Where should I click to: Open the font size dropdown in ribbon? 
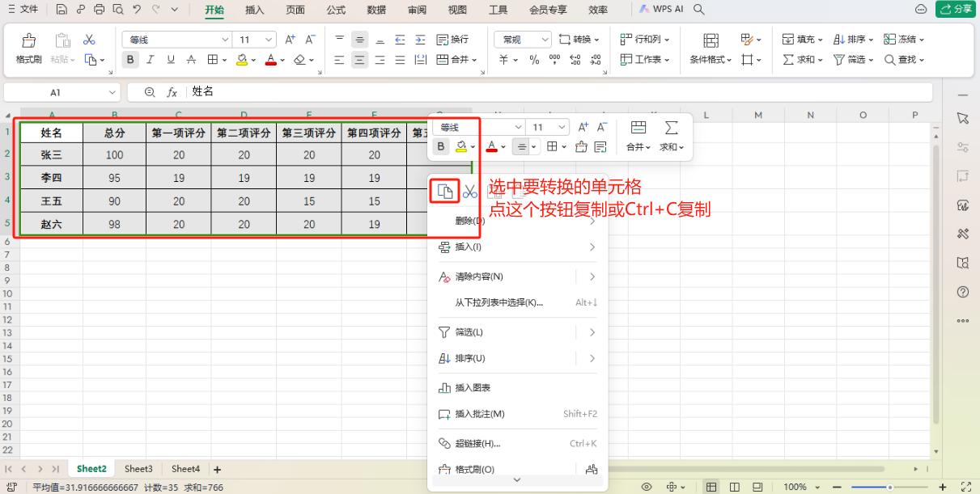tap(269, 39)
